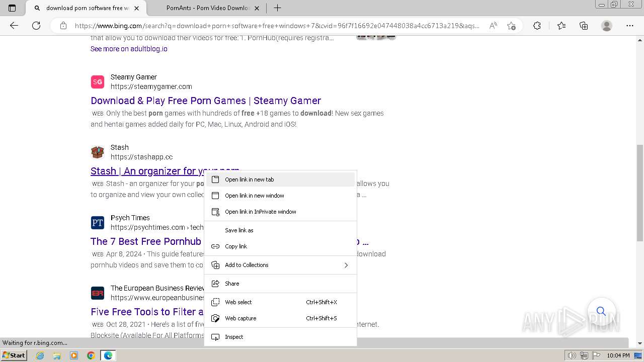644x362 pixels.
Task: Click the Psych Times PT site icon
Action: 98,222
